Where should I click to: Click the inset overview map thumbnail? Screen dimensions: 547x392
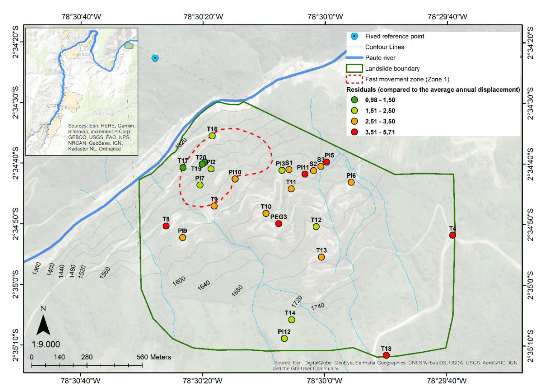[82, 92]
